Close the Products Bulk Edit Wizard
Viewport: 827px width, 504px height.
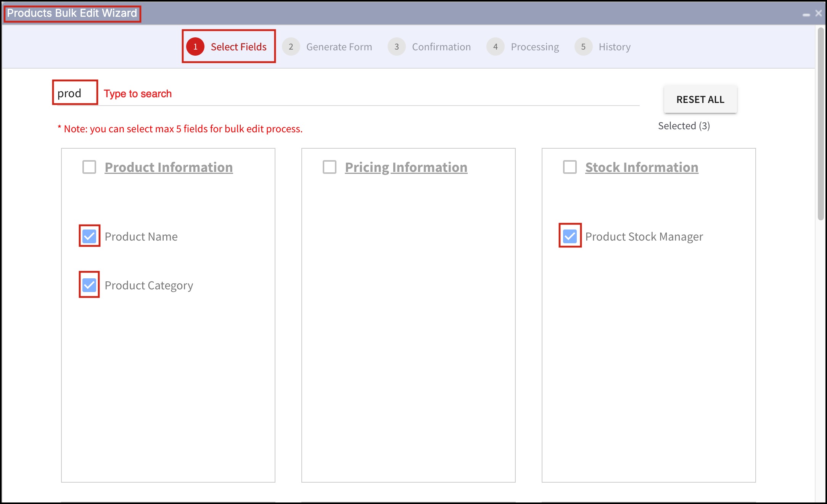click(818, 13)
